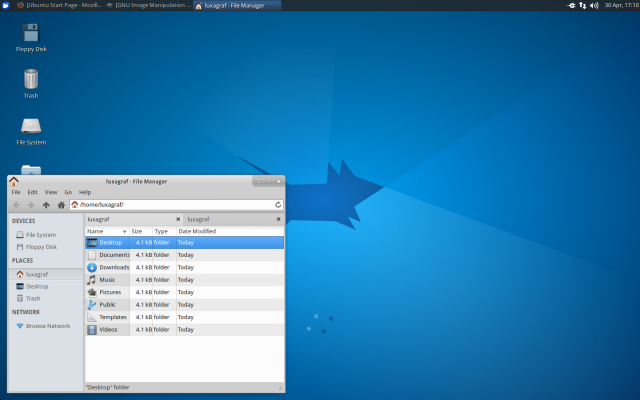Go to home folder via toolbar house icon
This screenshot has width=640, height=400.
(61, 205)
